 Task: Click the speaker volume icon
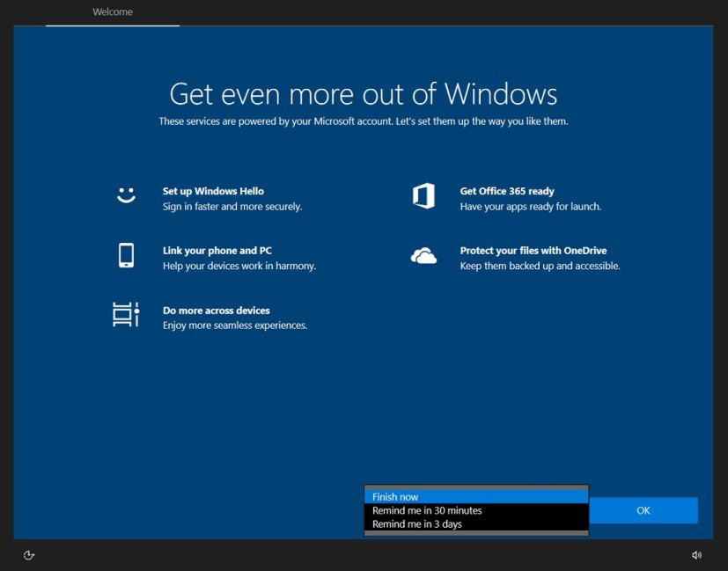(x=696, y=555)
